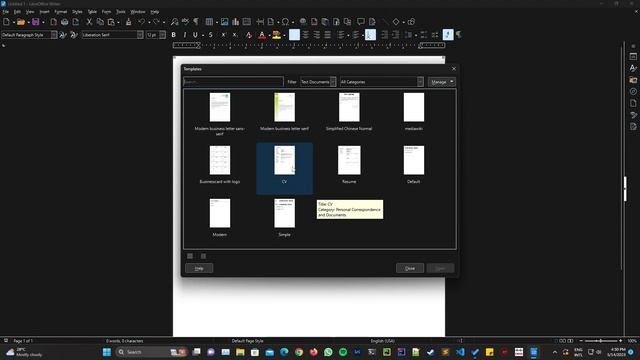Toggle Italic formatting
The width and height of the screenshot is (640, 360).
184,35
